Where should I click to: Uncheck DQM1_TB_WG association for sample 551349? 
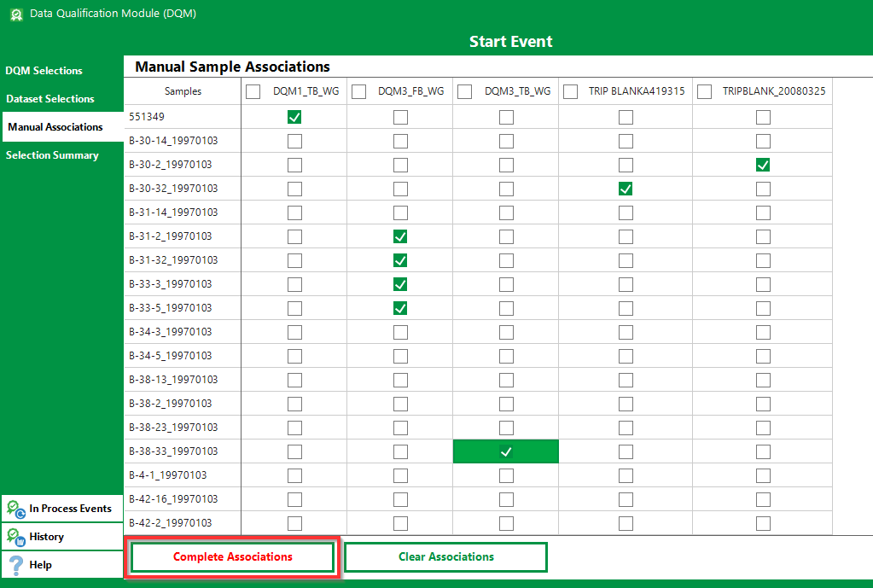tap(294, 117)
